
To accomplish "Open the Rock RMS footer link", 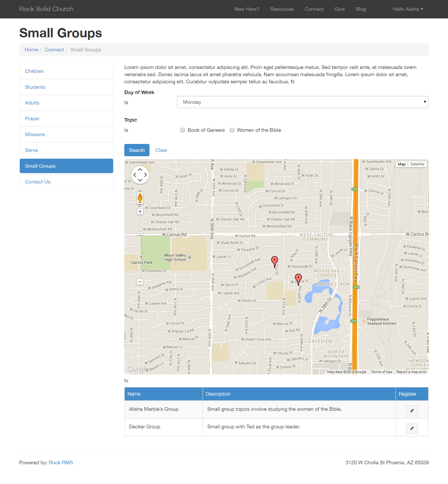I will pos(61,462).
